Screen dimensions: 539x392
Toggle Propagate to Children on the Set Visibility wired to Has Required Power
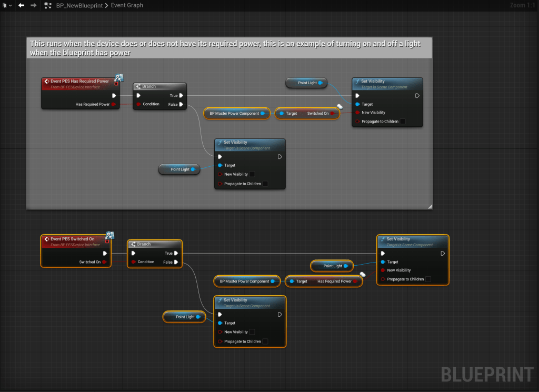tap(428, 279)
